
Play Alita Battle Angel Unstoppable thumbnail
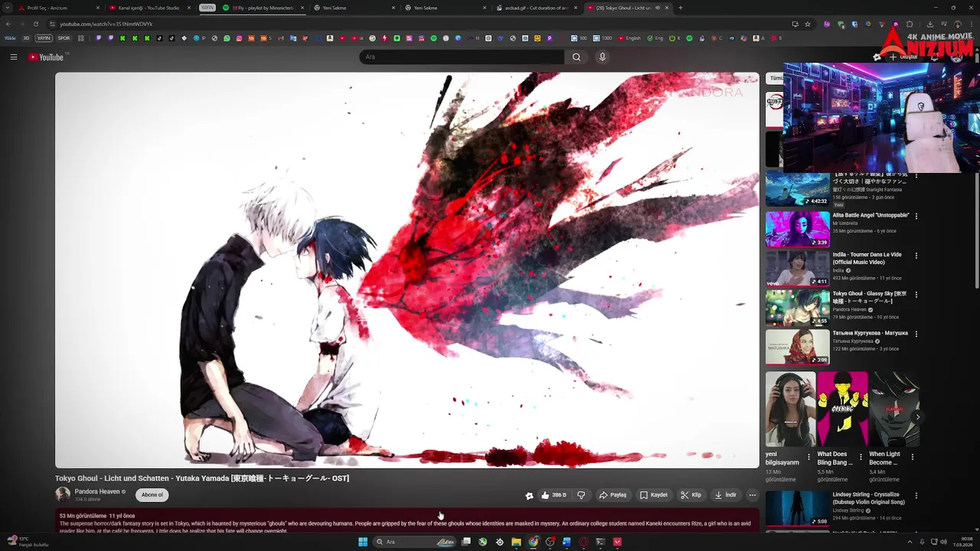(x=797, y=229)
